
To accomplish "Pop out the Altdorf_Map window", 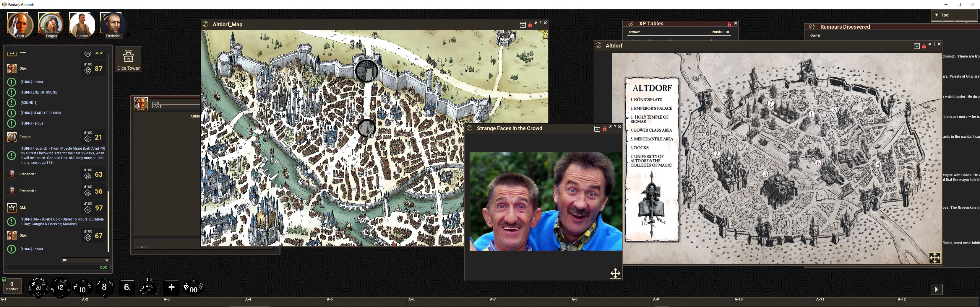I will click(536, 23).
